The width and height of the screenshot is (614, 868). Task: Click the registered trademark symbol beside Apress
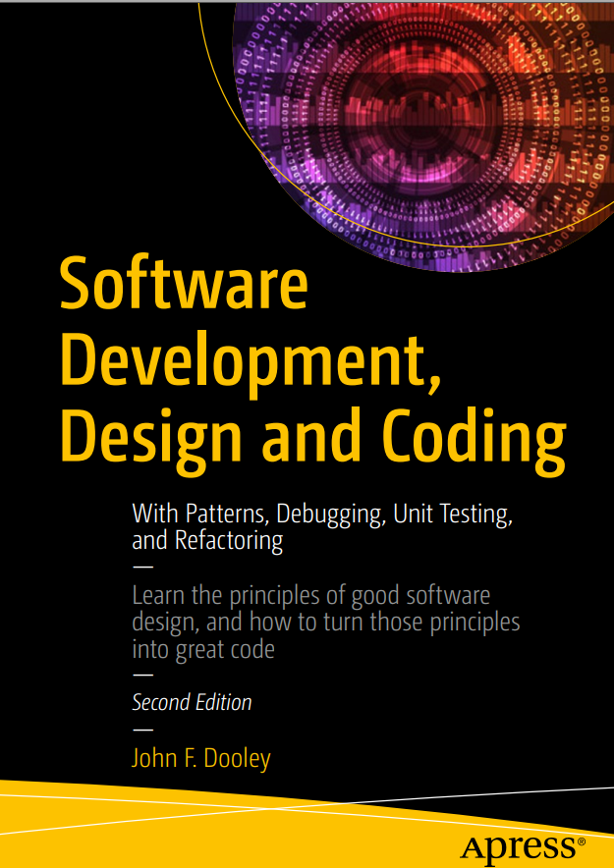[x=581, y=841]
